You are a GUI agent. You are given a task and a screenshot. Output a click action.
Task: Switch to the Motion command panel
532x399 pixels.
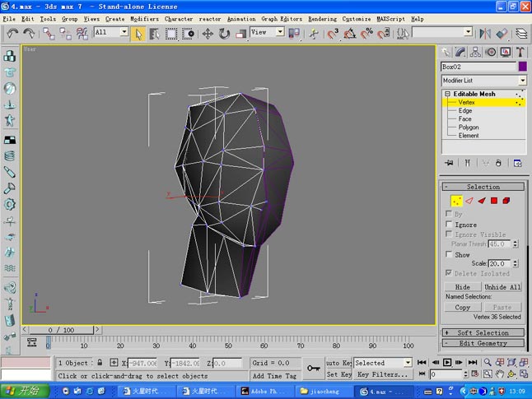pyautogui.click(x=491, y=52)
